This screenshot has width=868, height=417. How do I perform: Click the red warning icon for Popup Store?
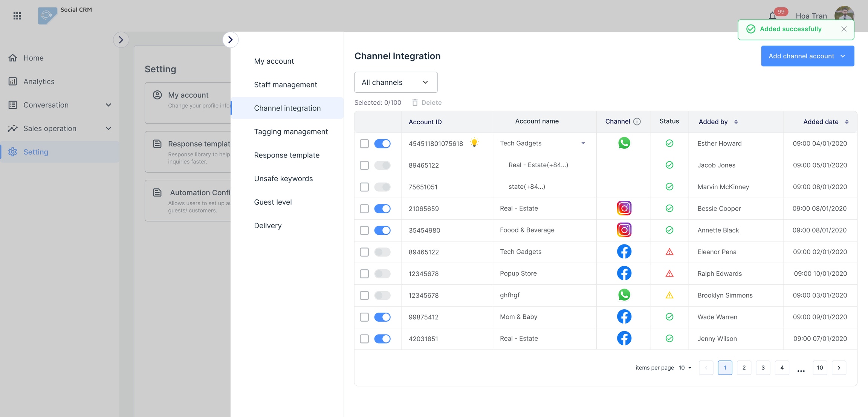pos(669,273)
